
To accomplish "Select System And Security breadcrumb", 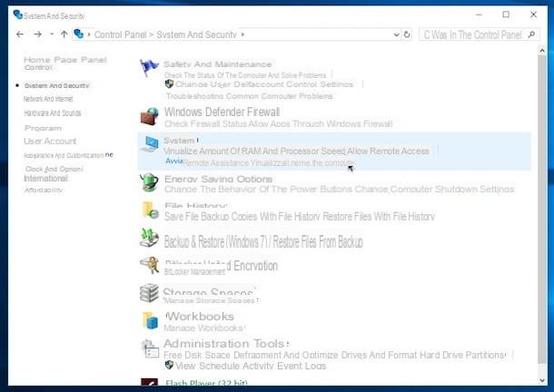I will (196, 34).
